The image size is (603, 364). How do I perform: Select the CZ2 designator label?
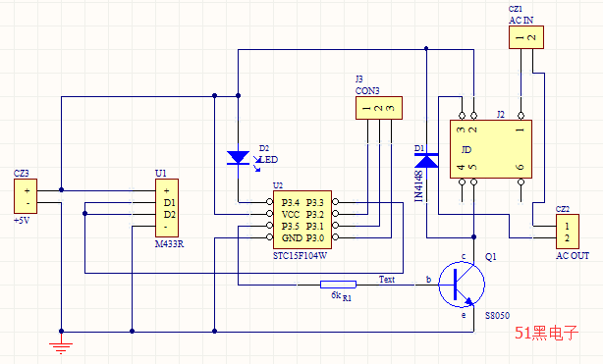coord(563,209)
